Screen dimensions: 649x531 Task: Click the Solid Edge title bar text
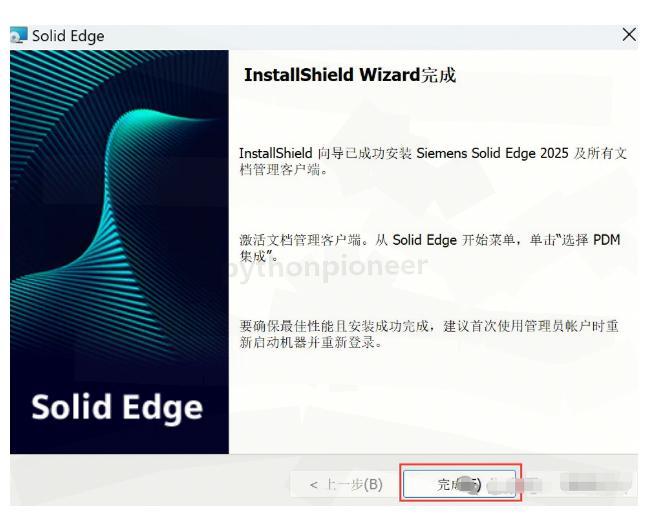click(x=68, y=36)
